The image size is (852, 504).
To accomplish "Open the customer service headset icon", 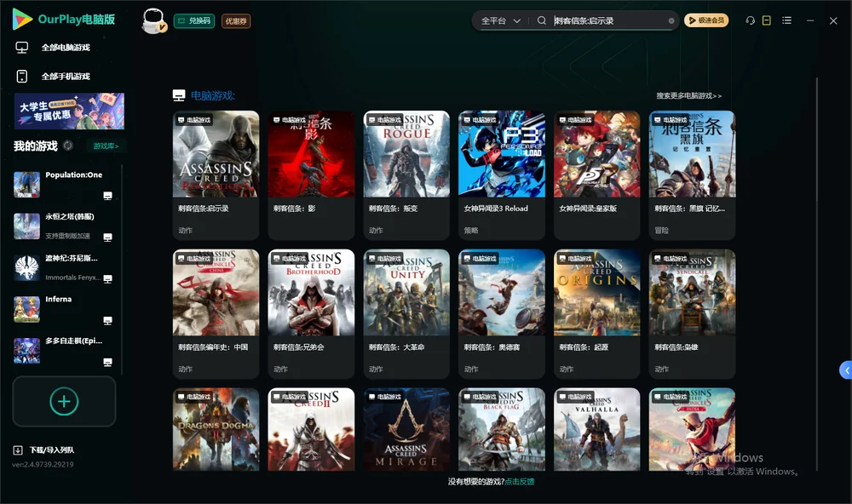I will tap(750, 20).
